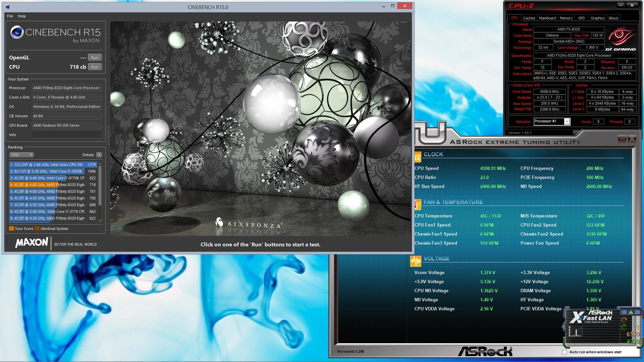Click the ranking list scroll up arrow
This screenshot has height=362, width=644.
click(x=100, y=163)
